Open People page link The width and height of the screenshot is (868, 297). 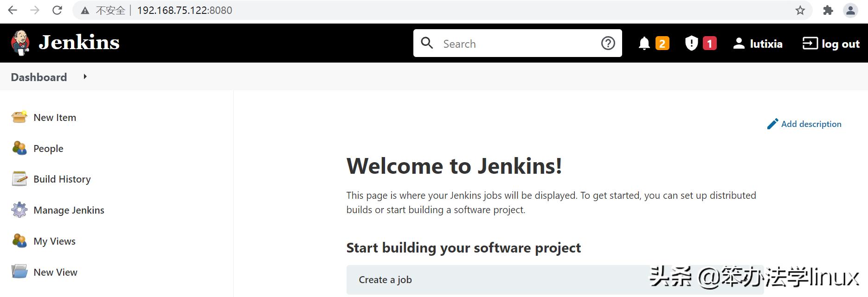pos(48,149)
